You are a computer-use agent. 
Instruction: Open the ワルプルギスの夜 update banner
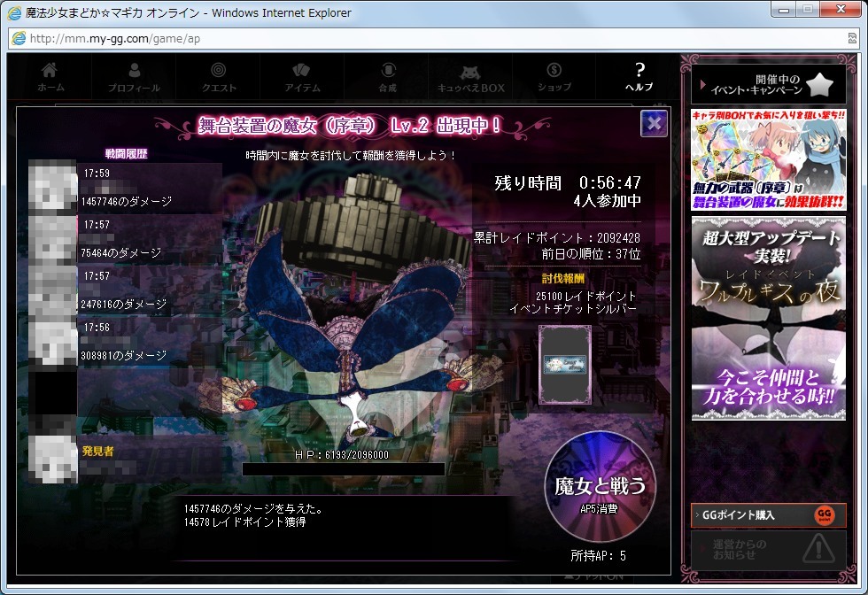click(x=769, y=318)
